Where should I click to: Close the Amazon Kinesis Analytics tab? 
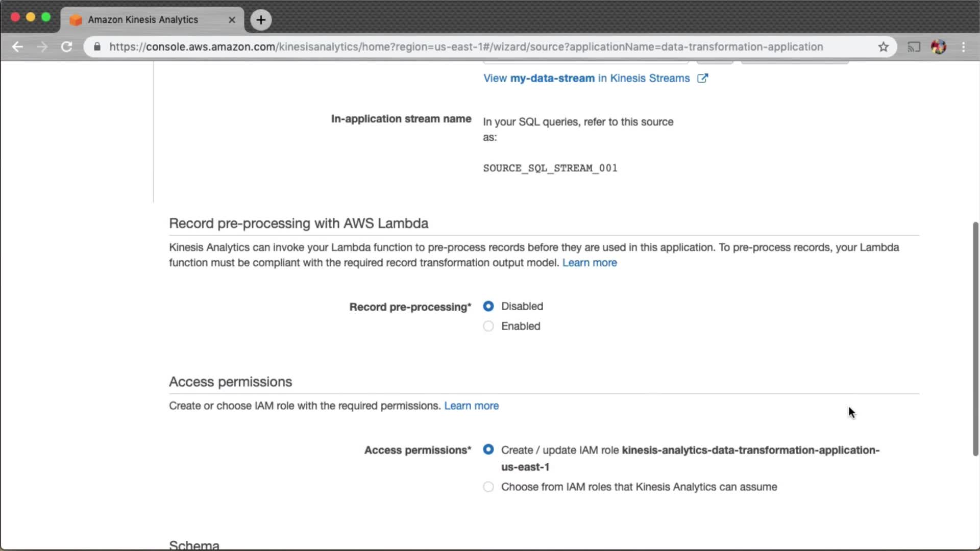click(232, 20)
